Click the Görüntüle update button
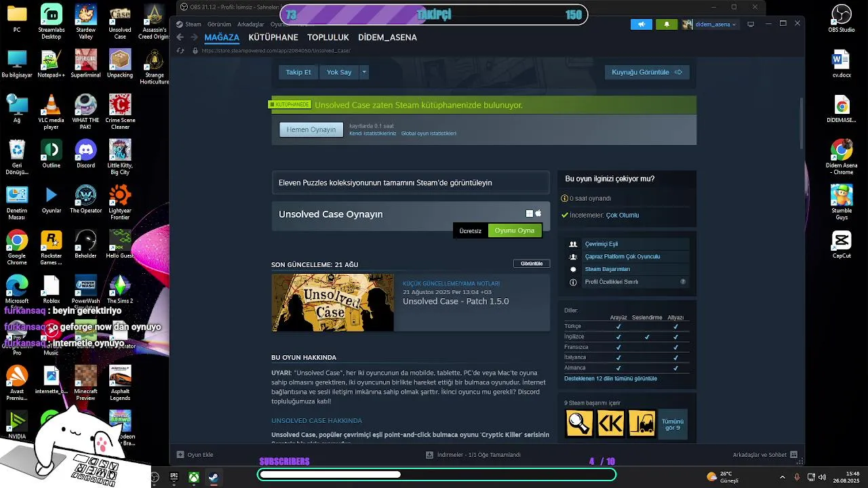The width and height of the screenshot is (868, 488). [x=532, y=264]
